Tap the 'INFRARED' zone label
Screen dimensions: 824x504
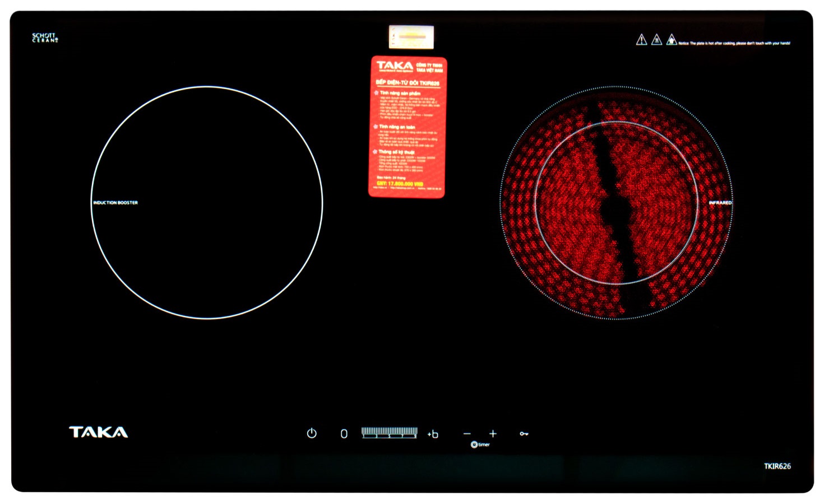(720, 203)
